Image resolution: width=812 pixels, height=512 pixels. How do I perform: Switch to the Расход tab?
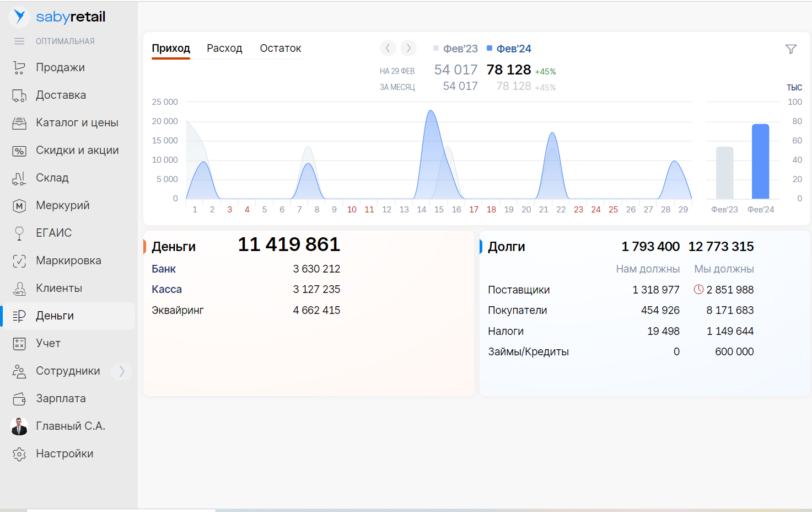coord(224,49)
